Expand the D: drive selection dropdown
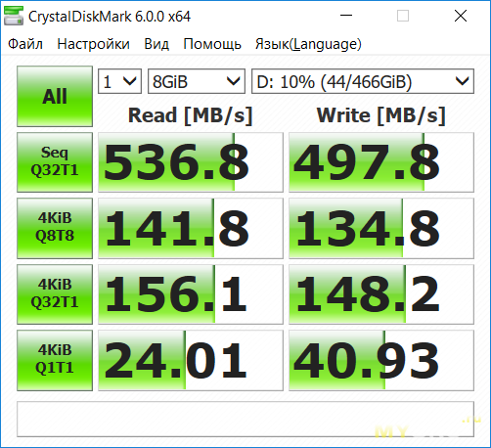 tap(363, 81)
